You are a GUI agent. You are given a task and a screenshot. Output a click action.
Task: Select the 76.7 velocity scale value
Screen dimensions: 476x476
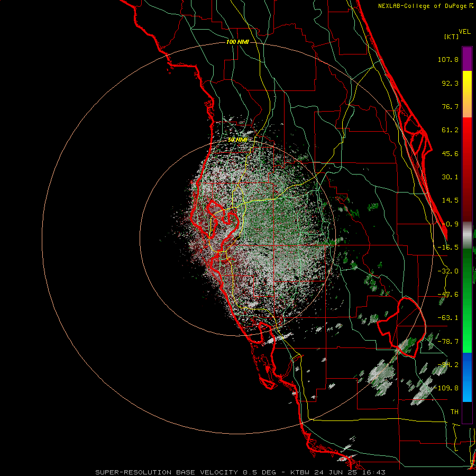450,106
